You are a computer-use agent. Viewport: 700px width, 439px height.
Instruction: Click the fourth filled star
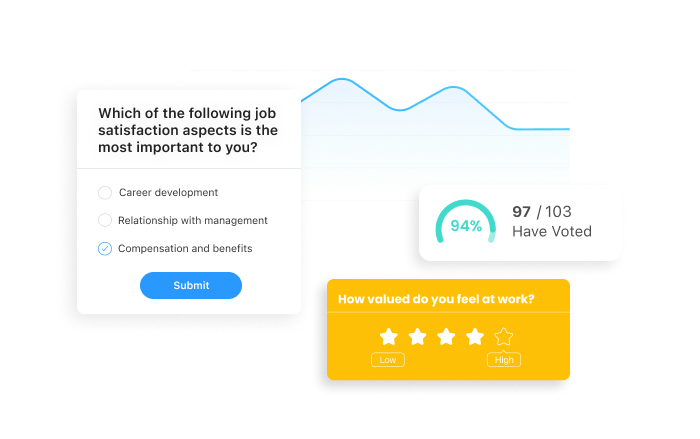point(475,336)
